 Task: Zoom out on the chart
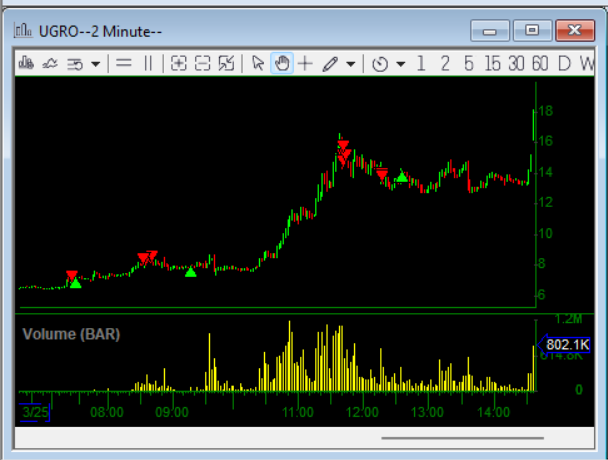click(202, 63)
